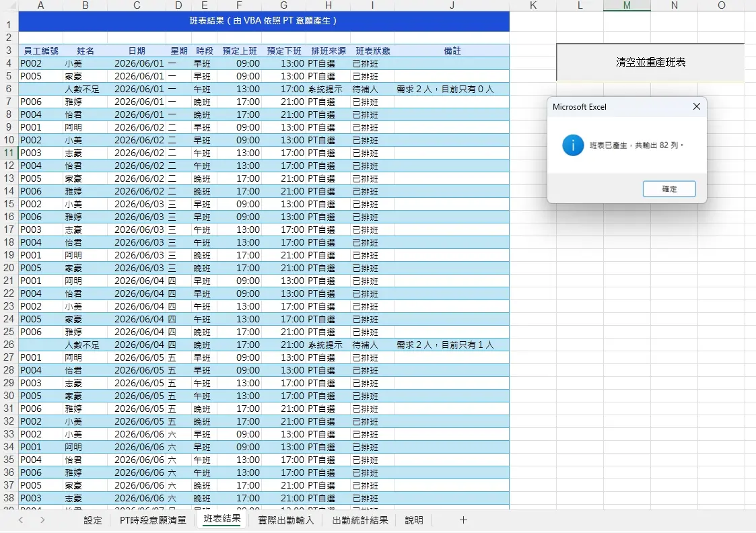This screenshot has width=756, height=533.
Task: Click 21:00 end time in row 31
Action: (x=283, y=408)
